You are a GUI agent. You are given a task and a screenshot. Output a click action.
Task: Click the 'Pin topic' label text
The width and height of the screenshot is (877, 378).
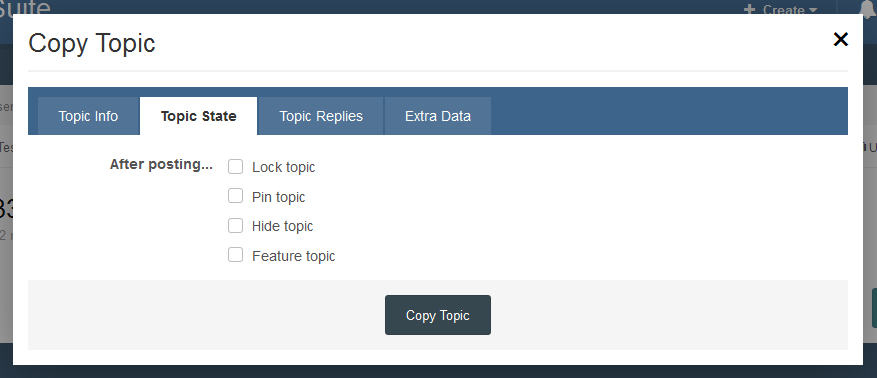click(x=279, y=197)
